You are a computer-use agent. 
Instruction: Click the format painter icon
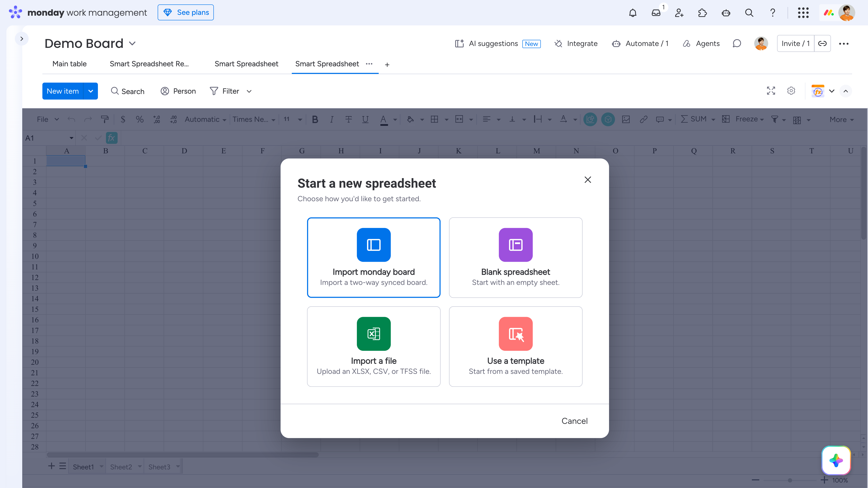click(x=105, y=119)
